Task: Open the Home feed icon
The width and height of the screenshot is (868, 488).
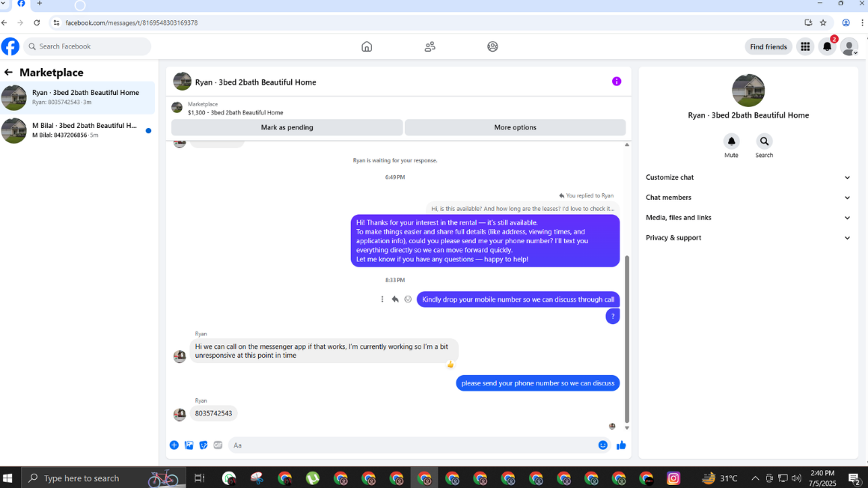Action: click(367, 46)
